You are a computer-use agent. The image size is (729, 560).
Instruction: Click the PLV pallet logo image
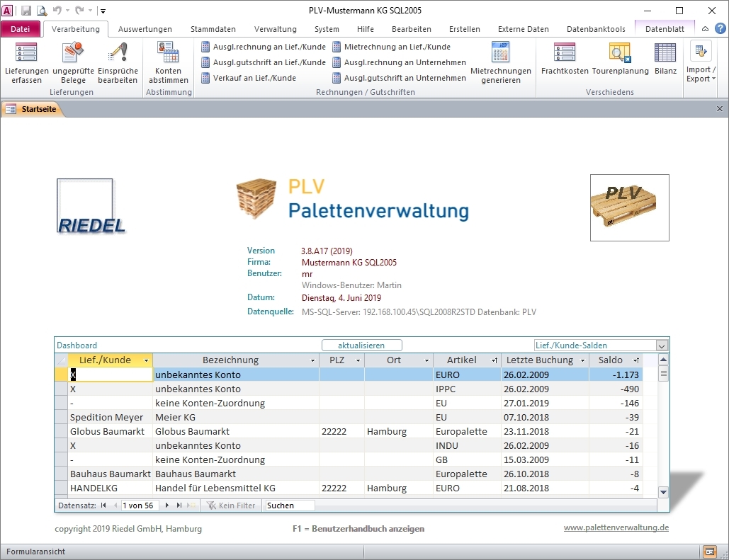(630, 207)
